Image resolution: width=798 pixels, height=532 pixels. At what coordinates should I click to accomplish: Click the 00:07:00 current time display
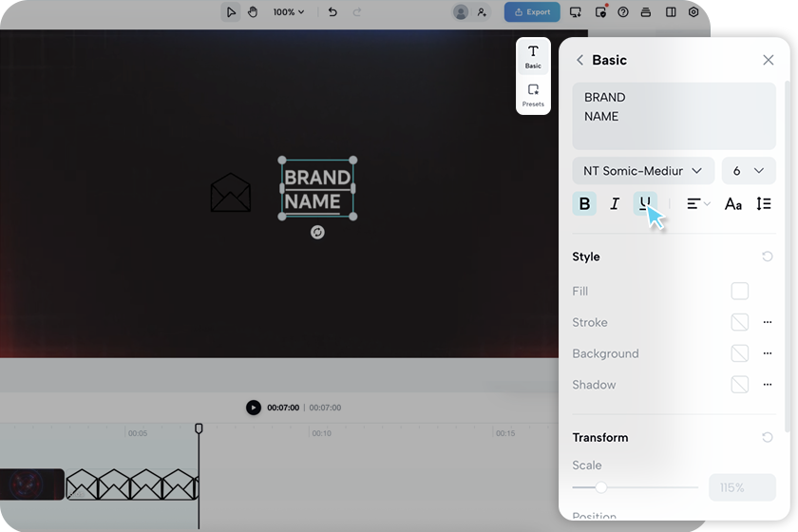283,408
